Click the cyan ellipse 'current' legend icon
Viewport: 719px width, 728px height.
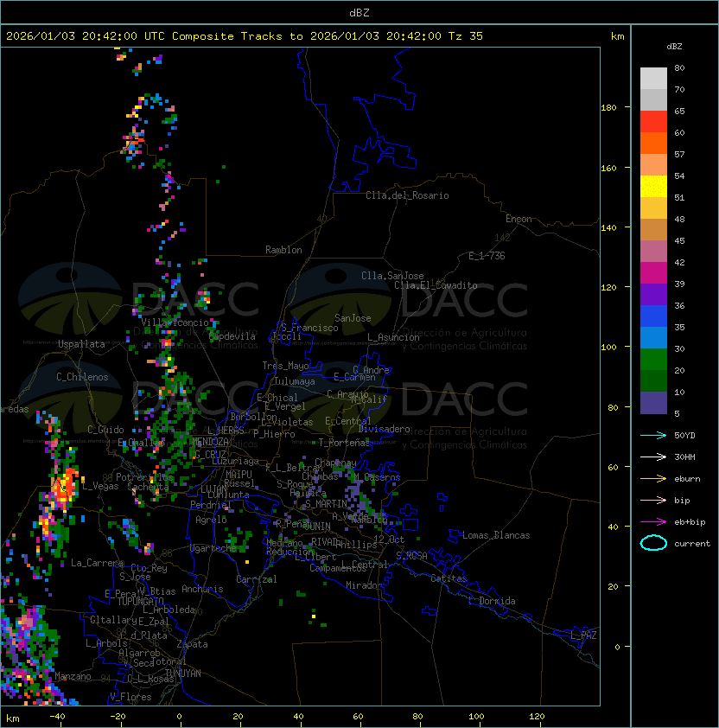click(653, 543)
